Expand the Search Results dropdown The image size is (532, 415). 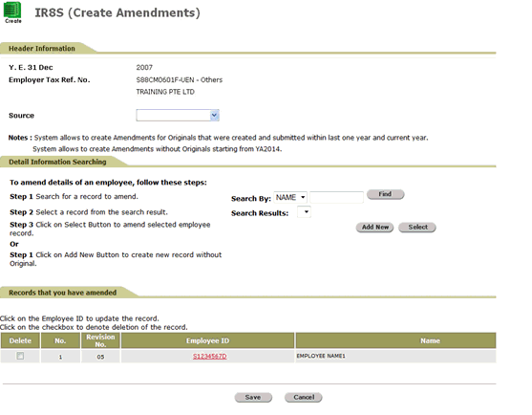click(x=304, y=212)
